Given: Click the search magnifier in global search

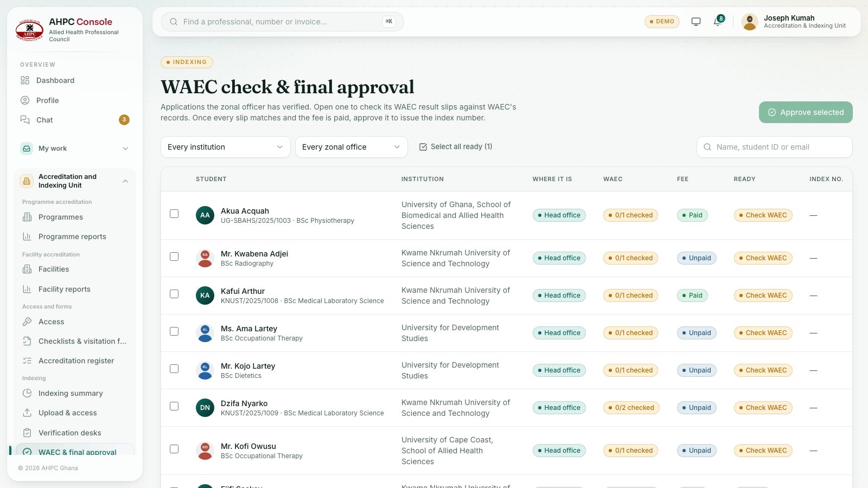Looking at the screenshot, I should click(174, 22).
